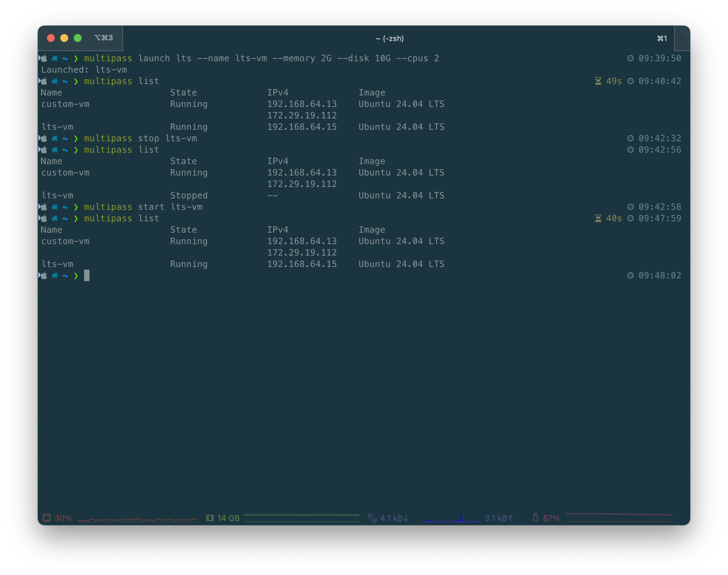
Task: Click the '49s' duration text
Action: 614,81
